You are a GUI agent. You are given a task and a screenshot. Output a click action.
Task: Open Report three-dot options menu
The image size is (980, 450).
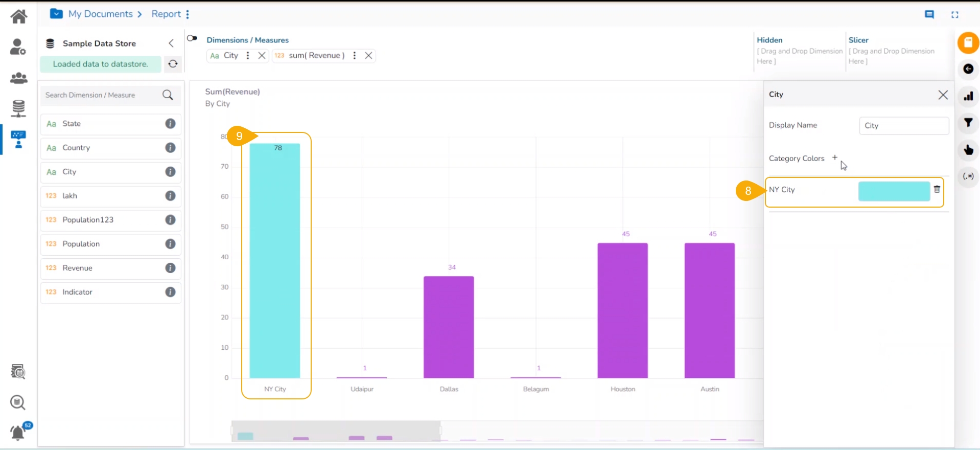pyautogui.click(x=188, y=14)
